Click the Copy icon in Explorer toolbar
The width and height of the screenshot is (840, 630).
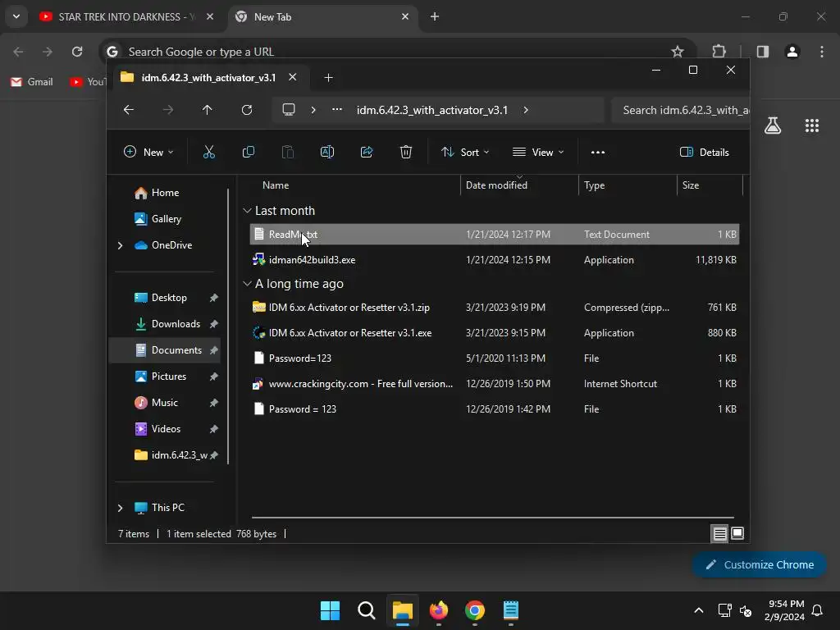249,152
